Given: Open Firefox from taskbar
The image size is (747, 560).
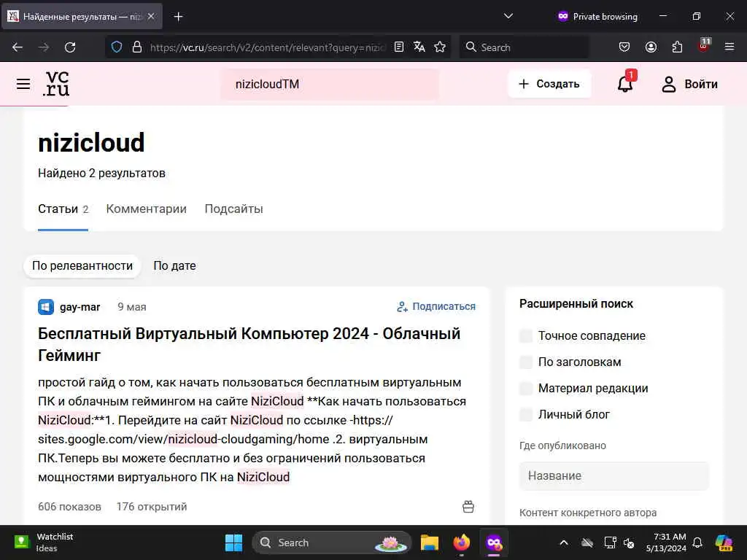Looking at the screenshot, I should tap(461, 542).
